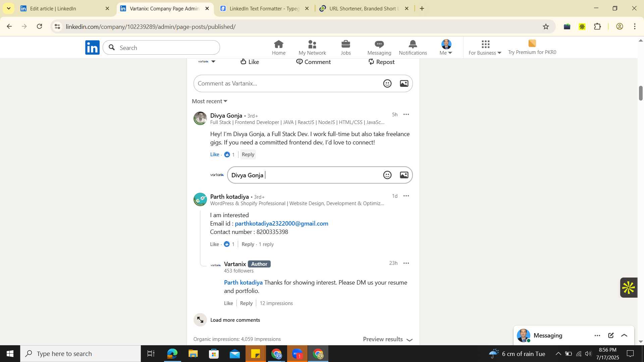Go to My Network

pyautogui.click(x=312, y=47)
